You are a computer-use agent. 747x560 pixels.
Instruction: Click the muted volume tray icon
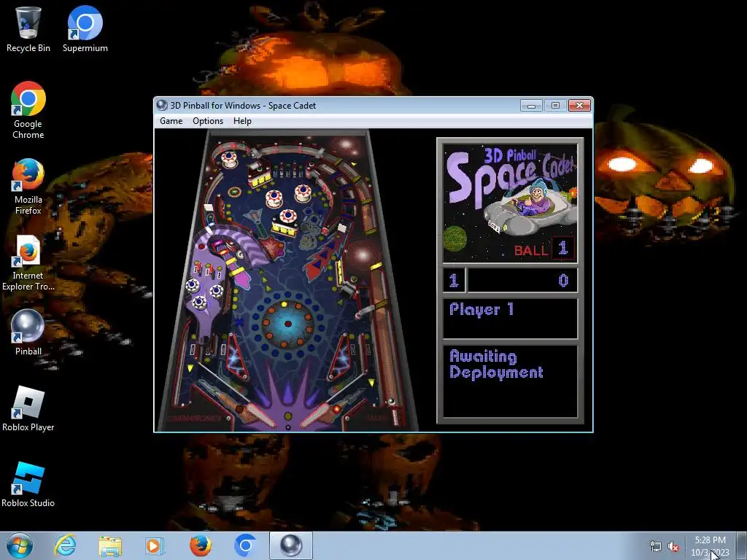click(673, 547)
